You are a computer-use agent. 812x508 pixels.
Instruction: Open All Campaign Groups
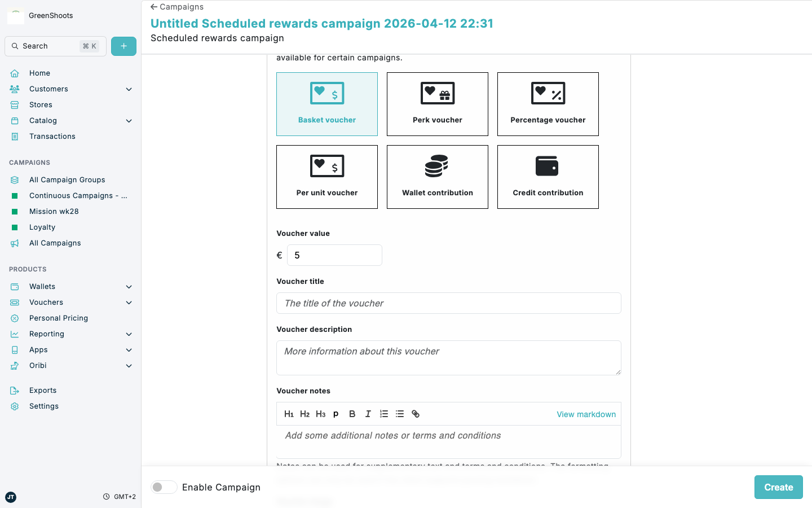(70, 180)
